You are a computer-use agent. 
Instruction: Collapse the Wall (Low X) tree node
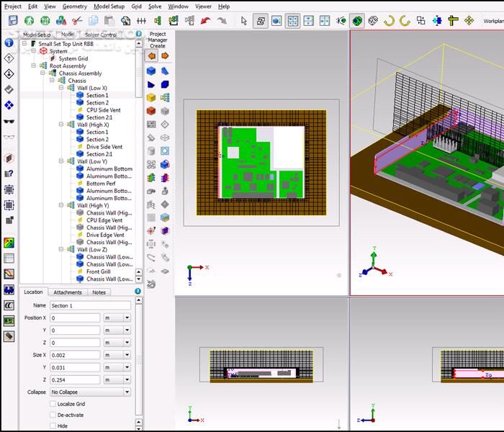pyautogui.click(x=62, y=88)
